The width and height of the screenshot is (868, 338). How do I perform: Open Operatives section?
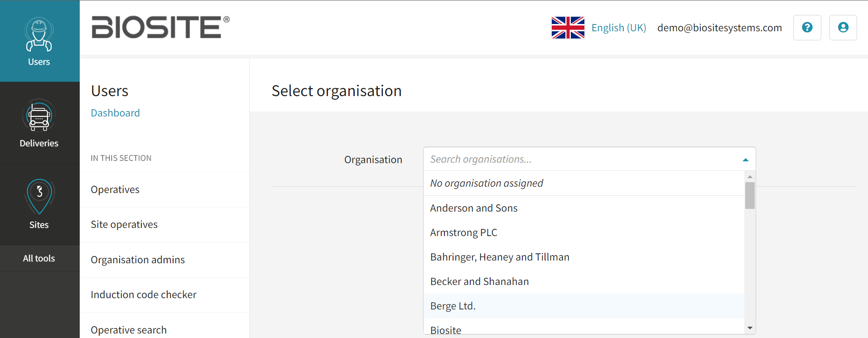(x=164, y=189)
